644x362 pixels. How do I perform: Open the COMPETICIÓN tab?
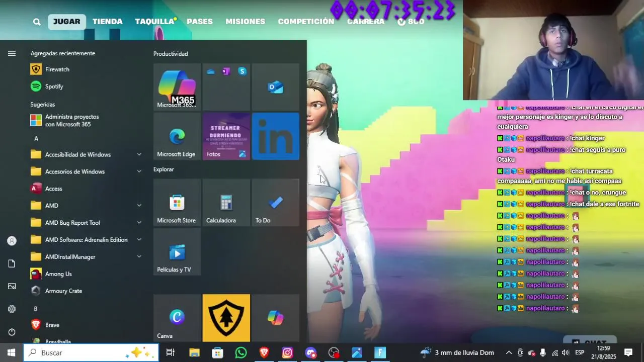[306, 22]
